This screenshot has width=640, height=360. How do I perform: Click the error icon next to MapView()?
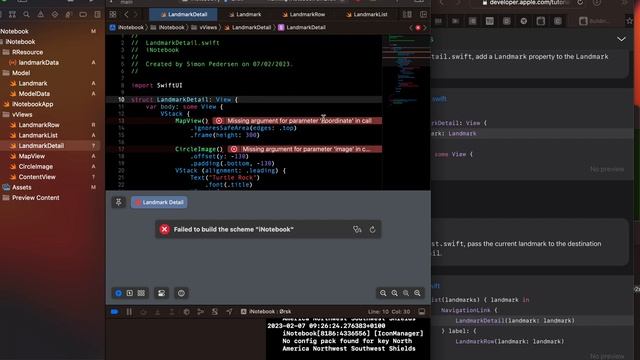[x=219, y=121]
